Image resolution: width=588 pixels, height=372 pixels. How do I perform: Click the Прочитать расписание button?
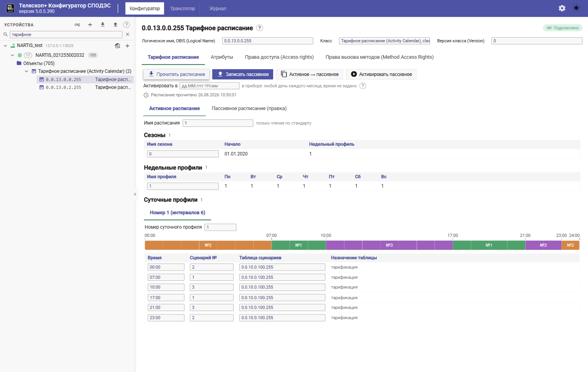pyautogui.click(x=176, y=74)
